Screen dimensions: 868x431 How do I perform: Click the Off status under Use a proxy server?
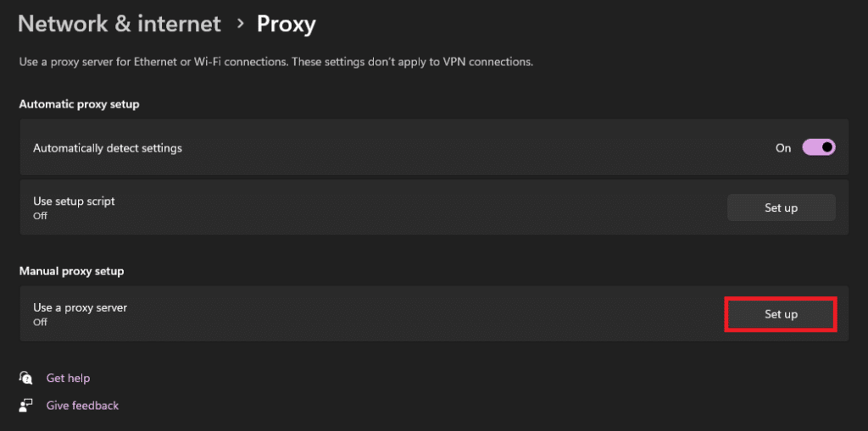[40, 323]
